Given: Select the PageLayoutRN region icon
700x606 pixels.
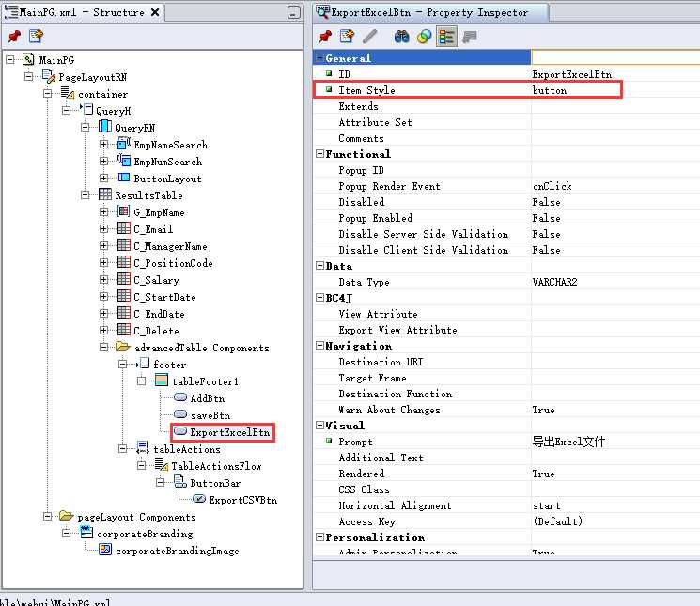Looking at the screenshot, I should (48, 76).
